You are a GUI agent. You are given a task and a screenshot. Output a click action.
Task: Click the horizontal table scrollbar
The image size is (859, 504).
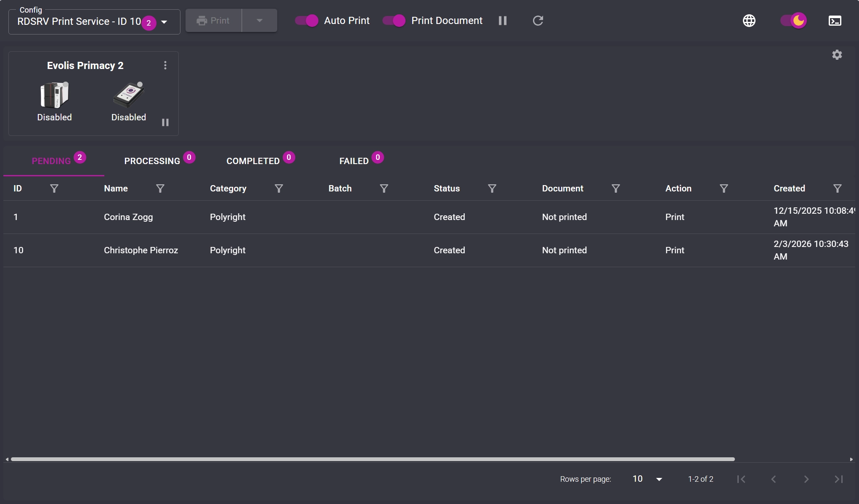[x=373, y=459]
